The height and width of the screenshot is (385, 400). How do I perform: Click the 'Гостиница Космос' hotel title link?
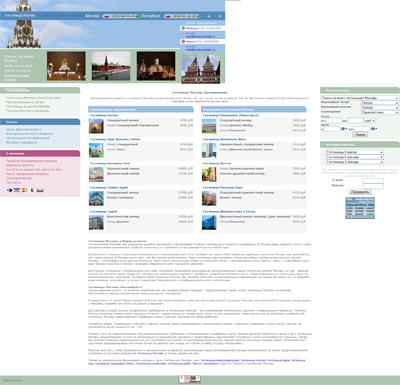(104, 115)
